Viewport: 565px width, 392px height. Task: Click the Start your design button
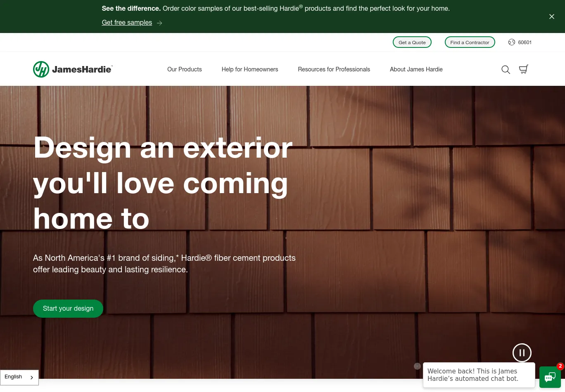pyautogui.click(x=68, y=309)
